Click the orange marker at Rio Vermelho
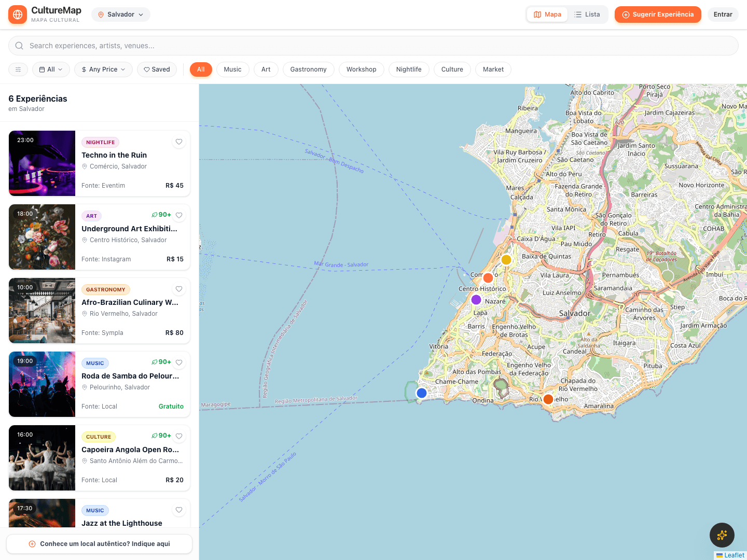This screenshot has height=560, width=747. [x=548, y=399]
